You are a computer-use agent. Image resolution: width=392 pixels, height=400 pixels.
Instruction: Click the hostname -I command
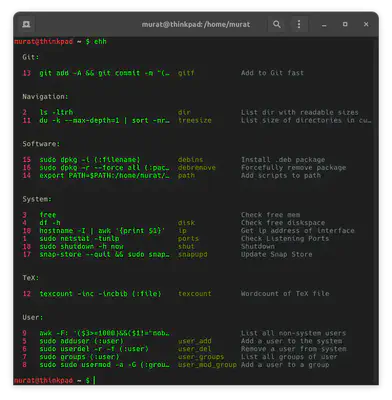coord(102,231)
